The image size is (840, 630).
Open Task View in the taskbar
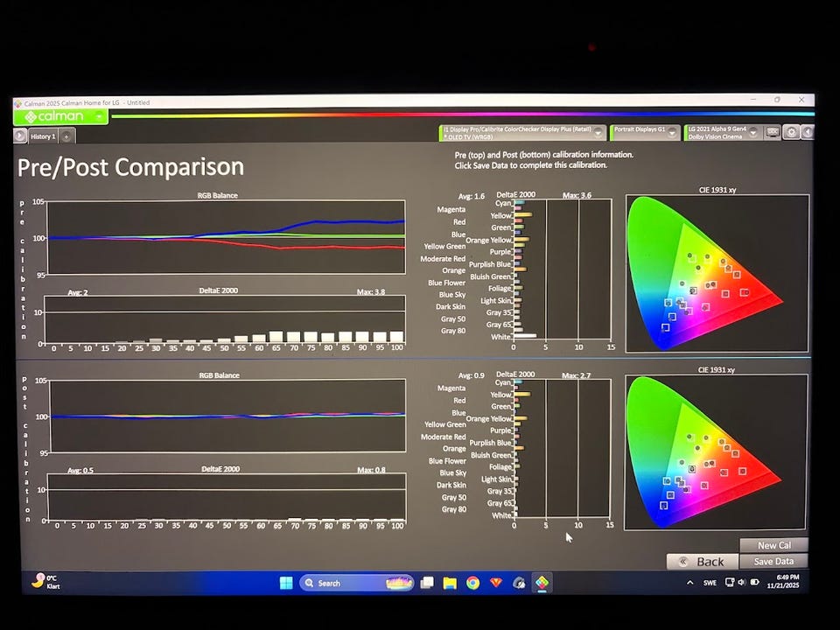427,583
